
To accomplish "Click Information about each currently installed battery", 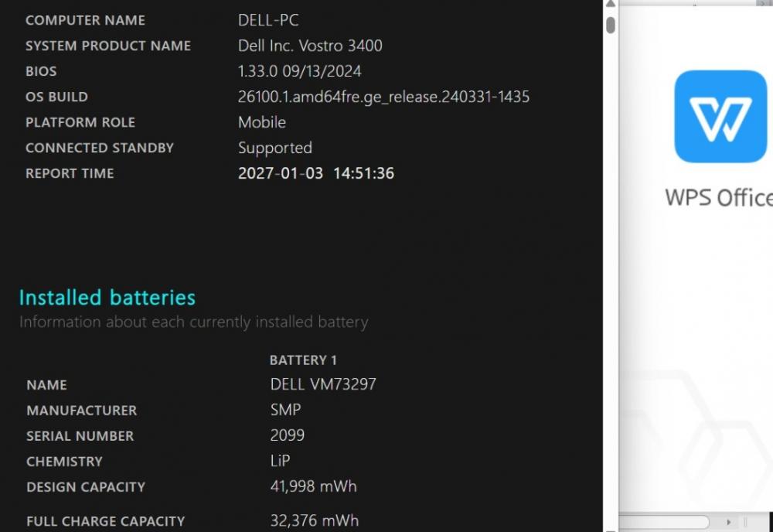I will tap(194, 322).
